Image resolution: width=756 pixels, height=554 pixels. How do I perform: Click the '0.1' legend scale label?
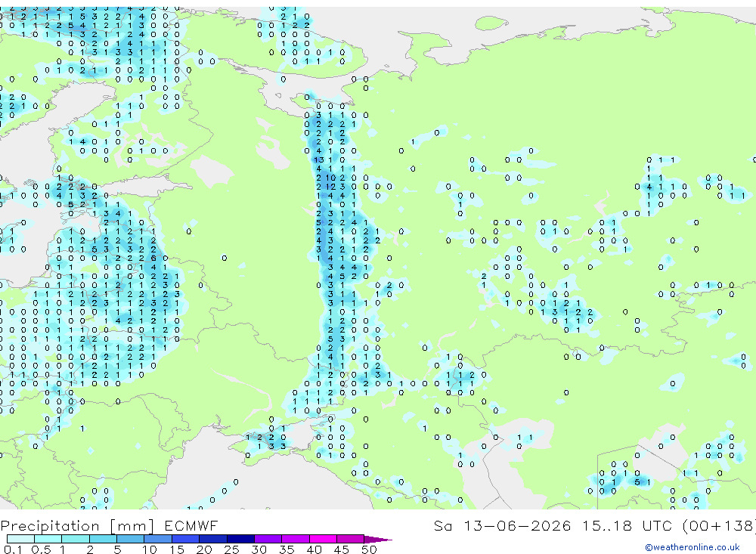point(13,549)
